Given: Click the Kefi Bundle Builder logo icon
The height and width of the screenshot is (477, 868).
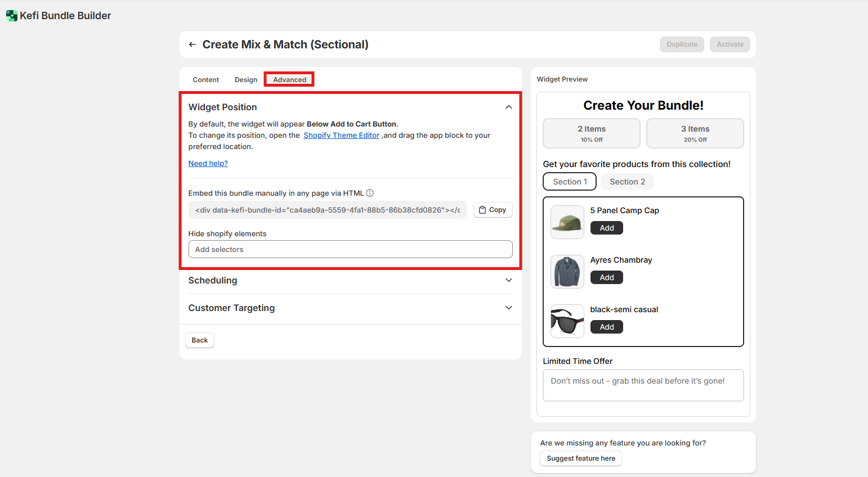Looking at the screenshot, I should click(12, 16).
